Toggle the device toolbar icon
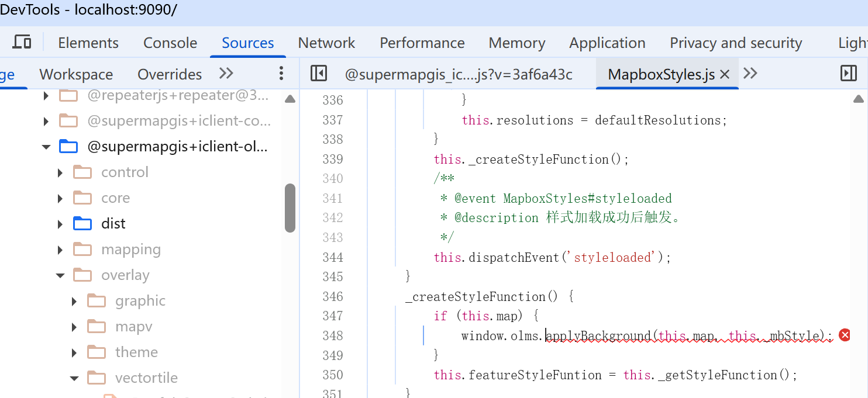 (x=22, y=43)
